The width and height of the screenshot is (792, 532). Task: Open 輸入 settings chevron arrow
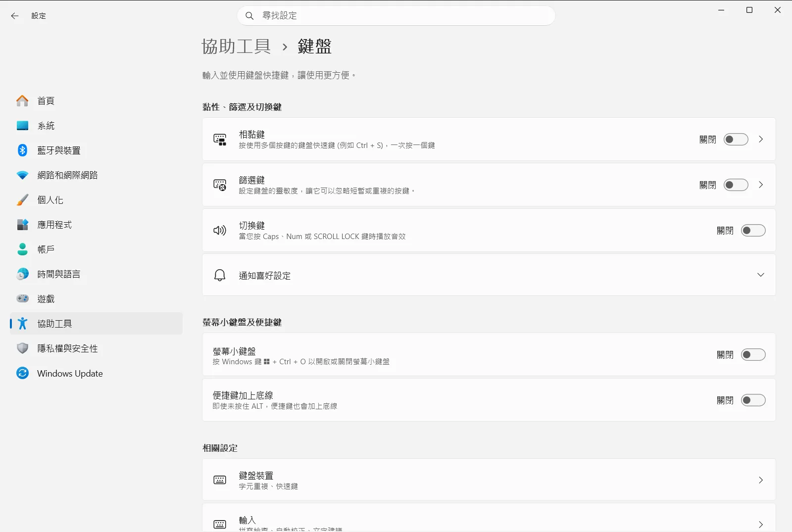pos(761,525)
